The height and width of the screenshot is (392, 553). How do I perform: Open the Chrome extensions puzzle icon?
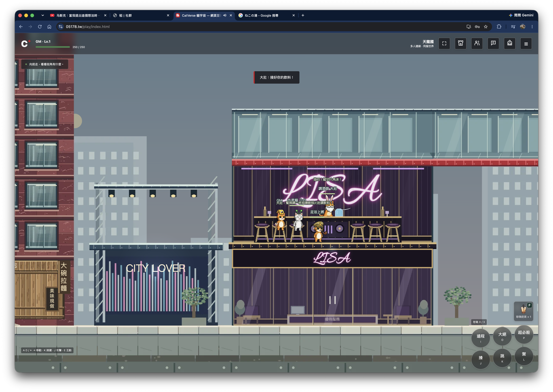[x=499, y=27]
